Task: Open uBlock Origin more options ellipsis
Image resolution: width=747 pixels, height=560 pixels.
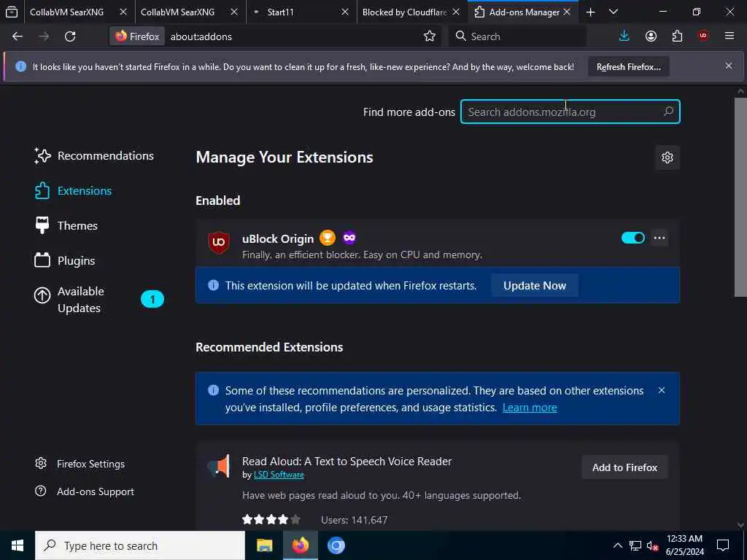Action: tap(659, 238)
